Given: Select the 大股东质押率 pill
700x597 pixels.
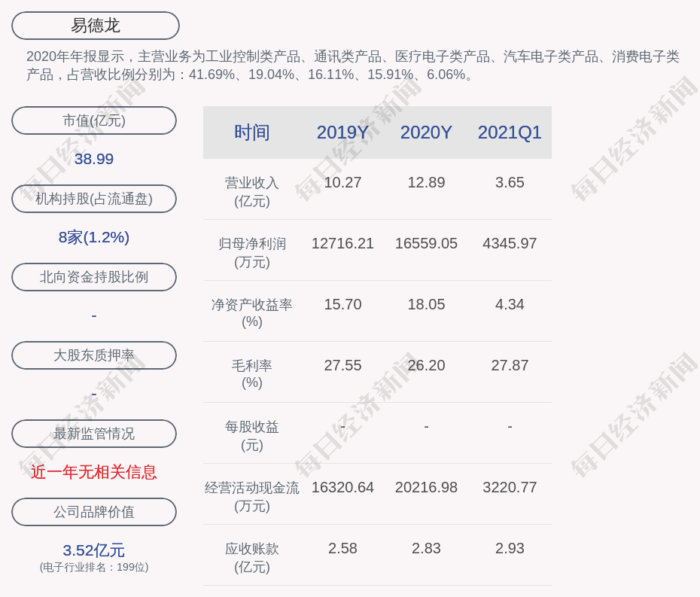Looking at the screenshot, I should (x=94, y=355).
